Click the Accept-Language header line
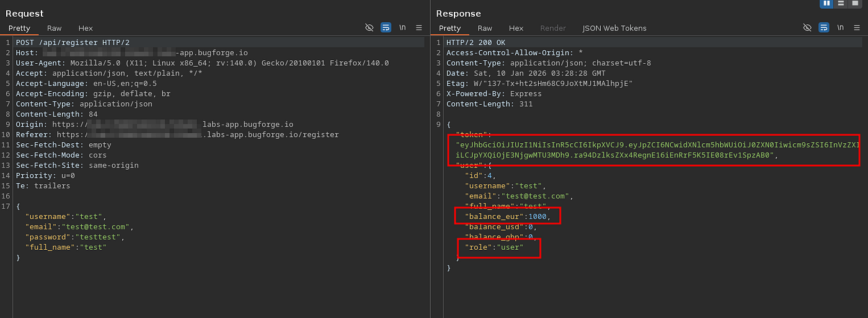The width and height of the screenshot is (868, 318). 86,83
